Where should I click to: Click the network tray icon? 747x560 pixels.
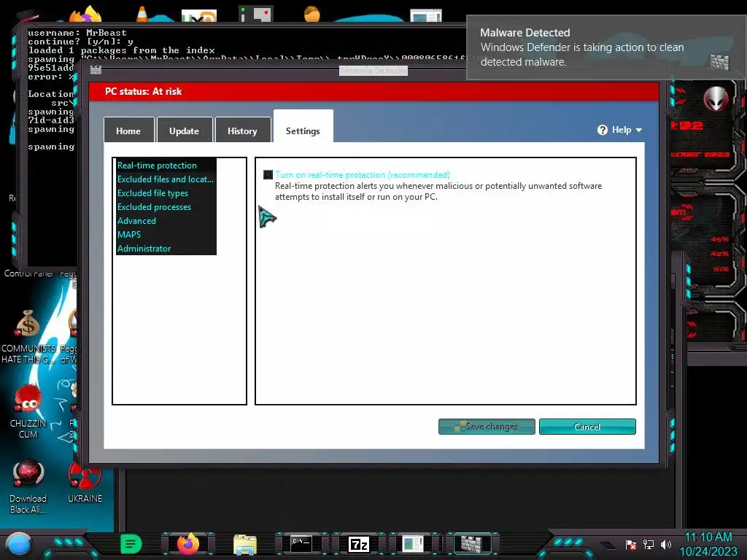coord(649,544)
